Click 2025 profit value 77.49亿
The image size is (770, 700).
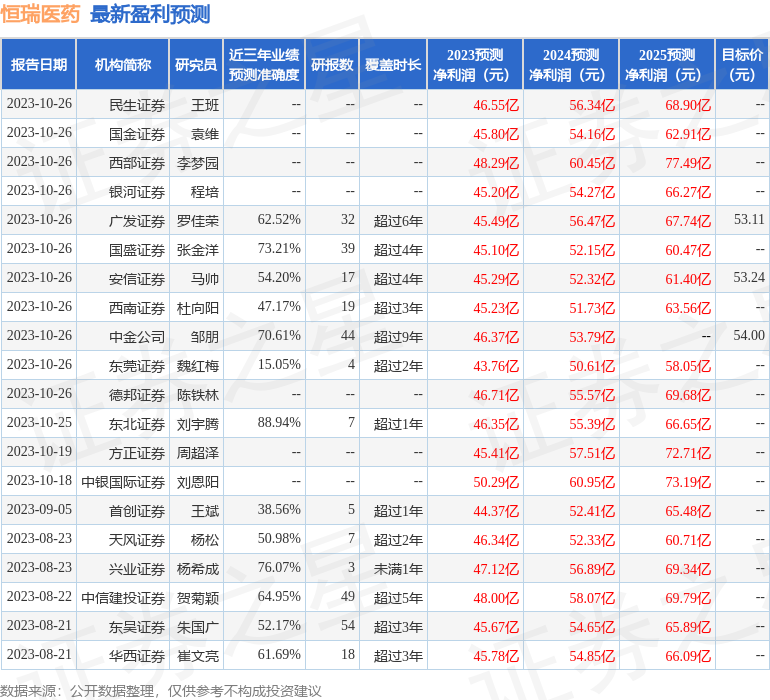[x=688, y=163]
